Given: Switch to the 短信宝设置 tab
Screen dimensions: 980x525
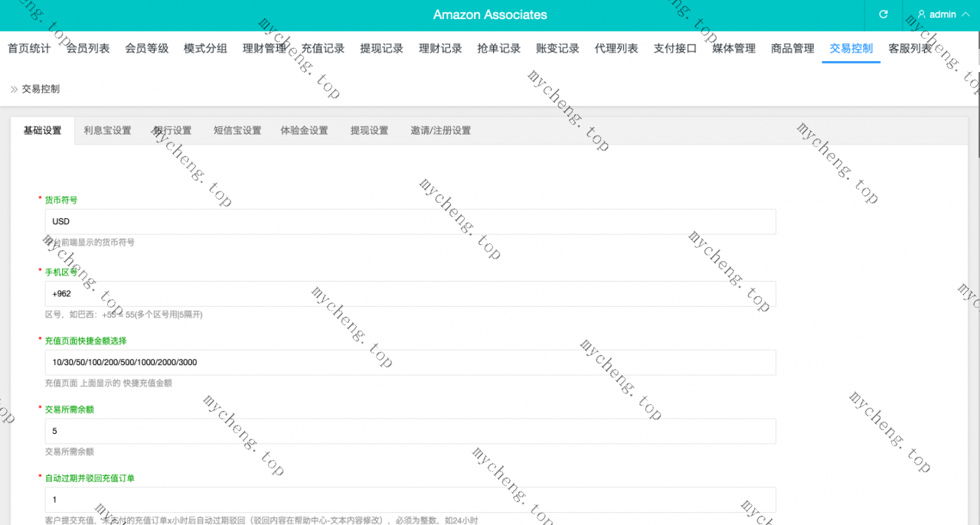Looking at the screenshot, I should click(x=237, y=131).
